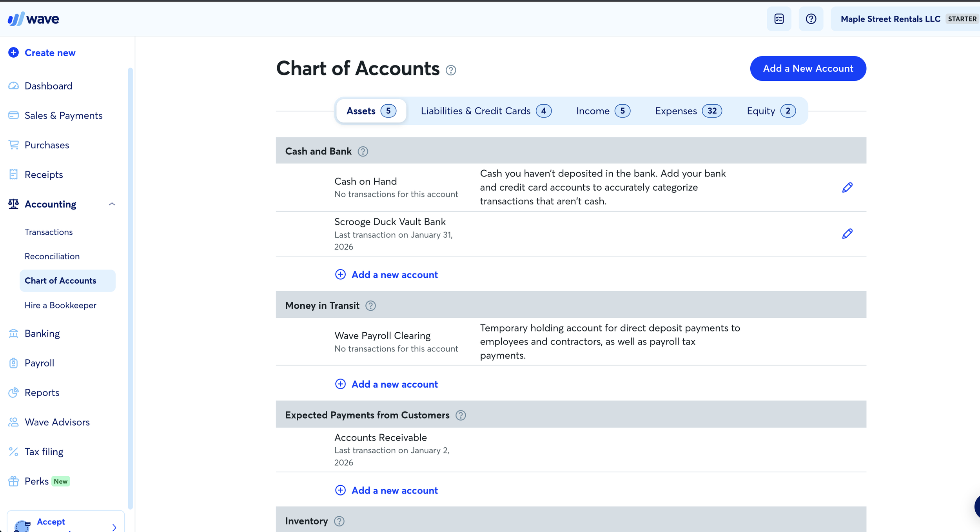The image size is (980, 532).
Task: Click the Money in Transit question mark
Action: pyautogui.click(x=370, y=305)
